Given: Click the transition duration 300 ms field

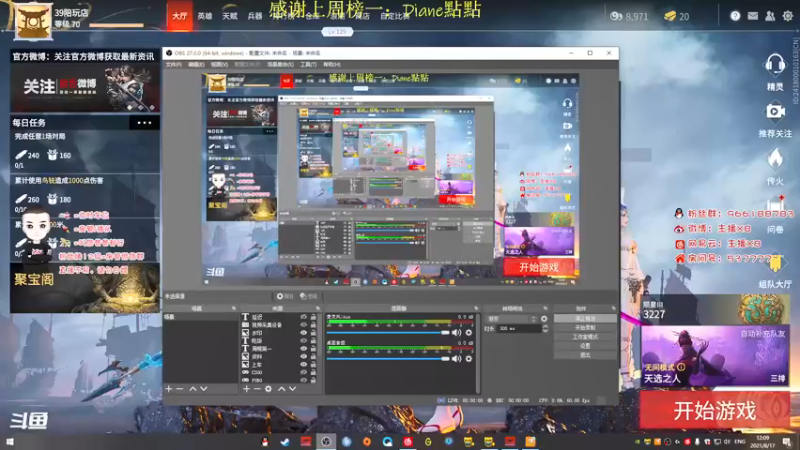Looking at the screenshot, I should tap(518, 329).
